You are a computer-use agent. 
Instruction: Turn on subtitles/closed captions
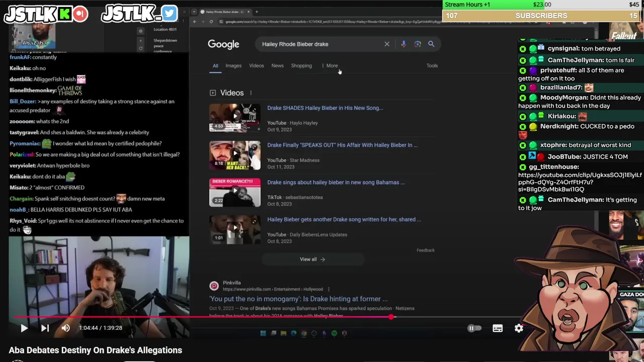[x=498, y=328]
